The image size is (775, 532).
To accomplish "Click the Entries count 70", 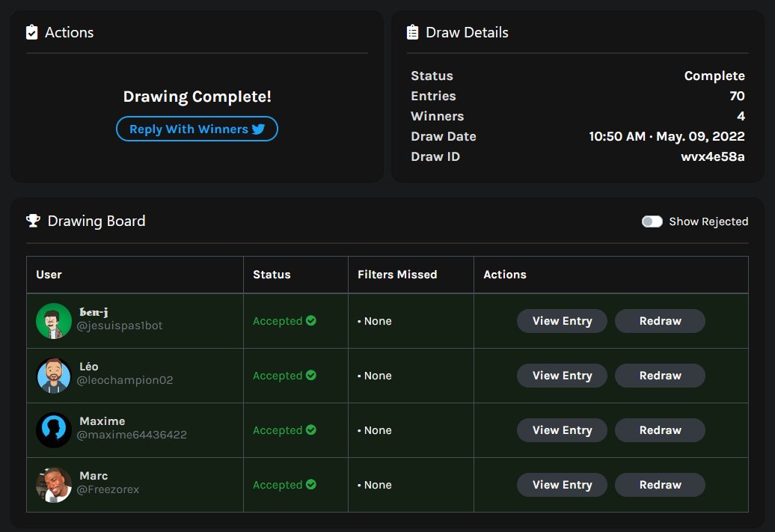I will point(737,96).
